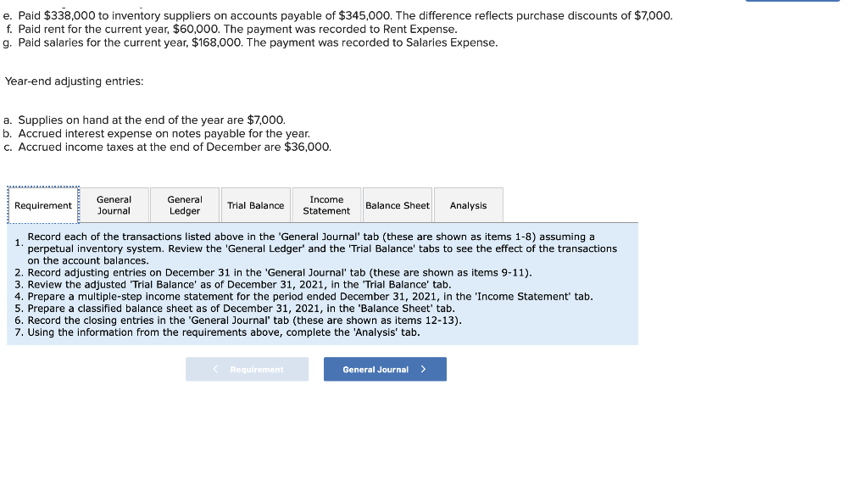The width and height of the screenshot is (868, 502).
Task: Click the Requirement tab dotted border area
Action: pos(42,204)
